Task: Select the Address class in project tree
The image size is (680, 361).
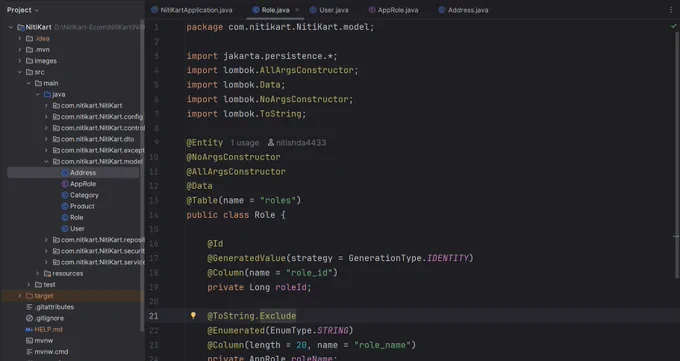Action: 83,173
